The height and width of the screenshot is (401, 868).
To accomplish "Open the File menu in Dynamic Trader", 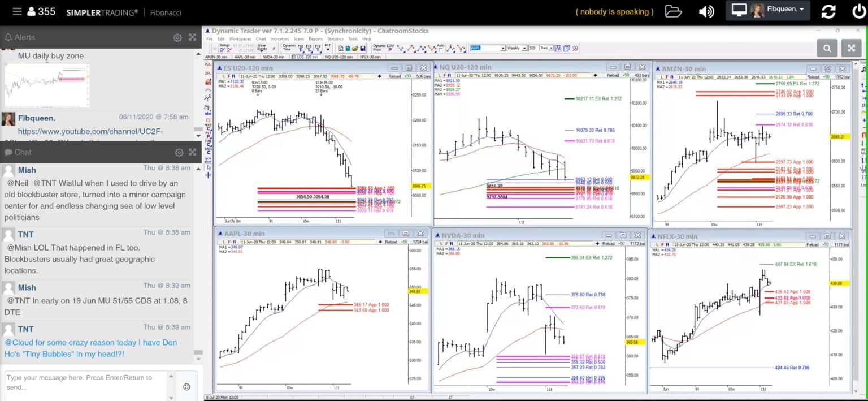I will (x=209, y=39).
